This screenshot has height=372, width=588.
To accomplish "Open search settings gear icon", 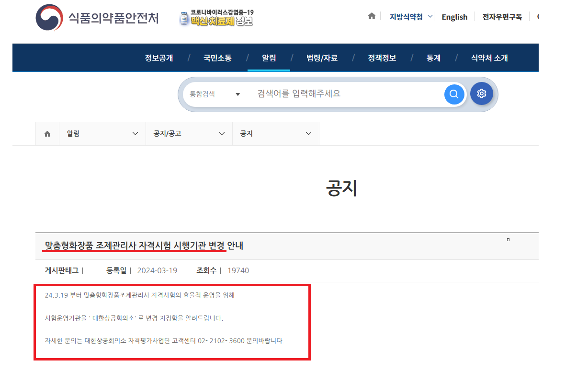I will tap(482, 94).
